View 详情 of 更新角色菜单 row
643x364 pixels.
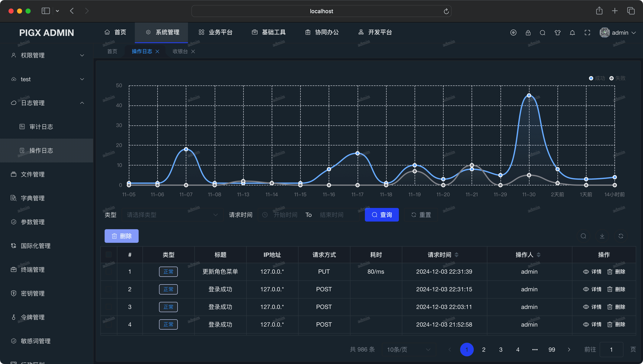coord(592,272)
